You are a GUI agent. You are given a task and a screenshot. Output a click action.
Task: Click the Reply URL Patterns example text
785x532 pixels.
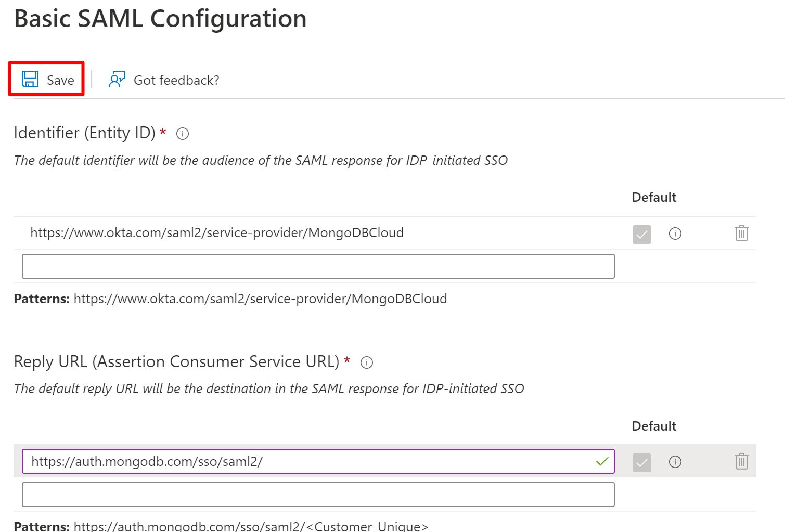251,526
